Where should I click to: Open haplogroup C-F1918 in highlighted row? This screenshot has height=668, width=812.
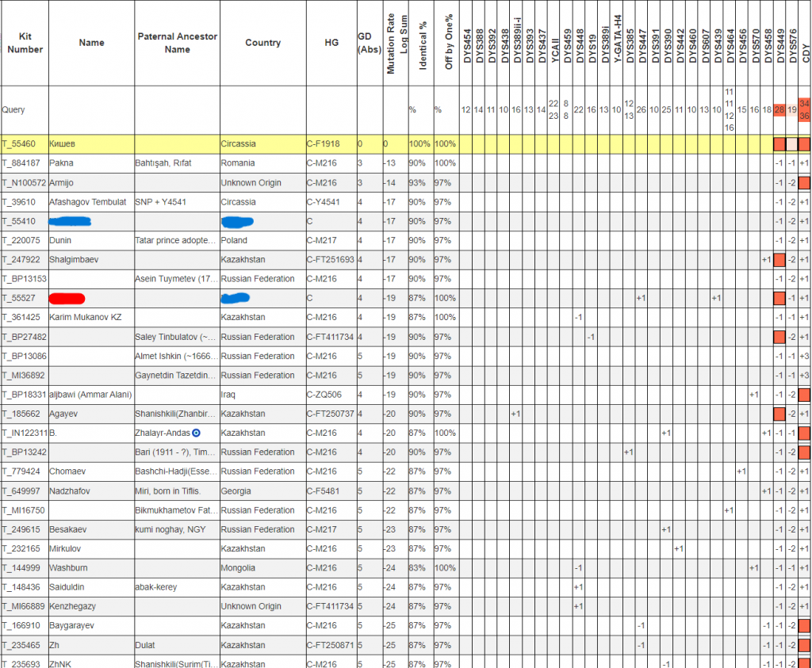coord(323,144)
